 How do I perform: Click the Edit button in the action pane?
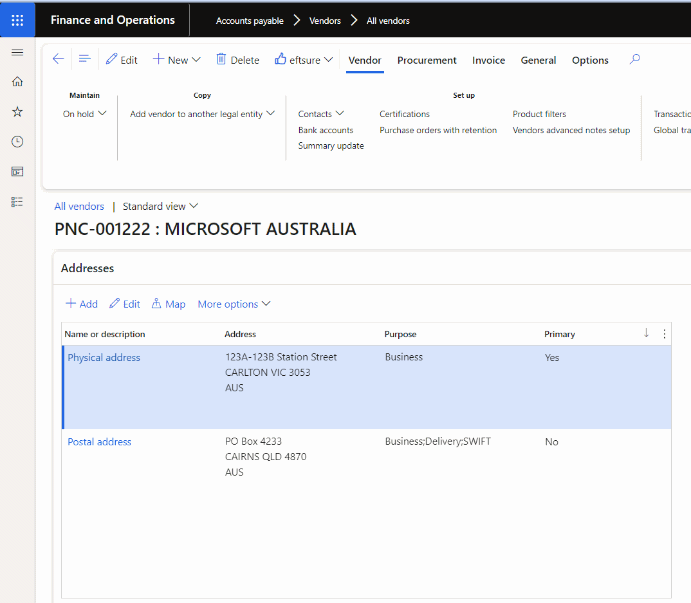coord(122,60)
